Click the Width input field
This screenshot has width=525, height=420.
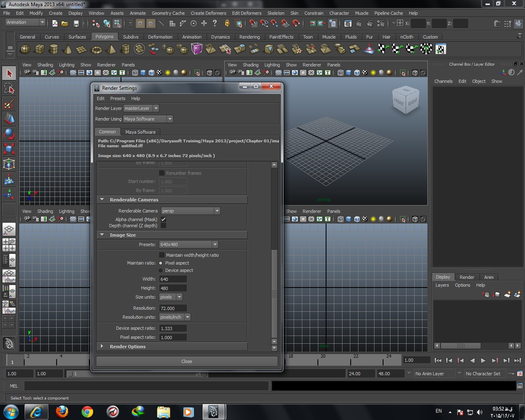coord(173,279)
